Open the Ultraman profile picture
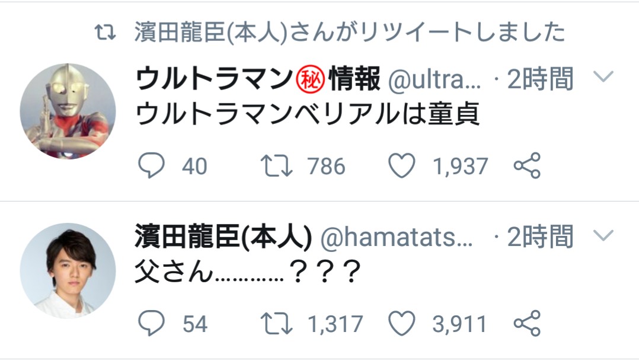Viewport: 639px width, 364px height. pos(68,111)
